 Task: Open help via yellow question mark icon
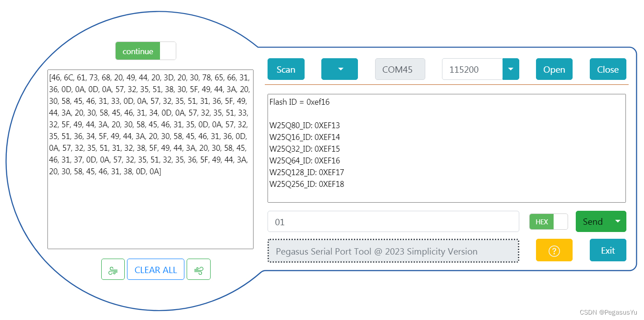pos(554,250)
